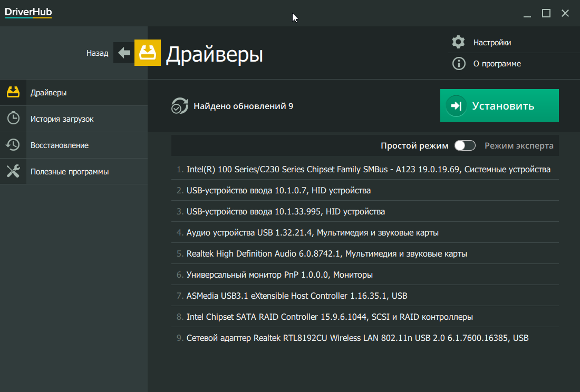Click the Recovery restore icon in sidebar
Viewport: 580px width, 392px height.
pos(13,145)
